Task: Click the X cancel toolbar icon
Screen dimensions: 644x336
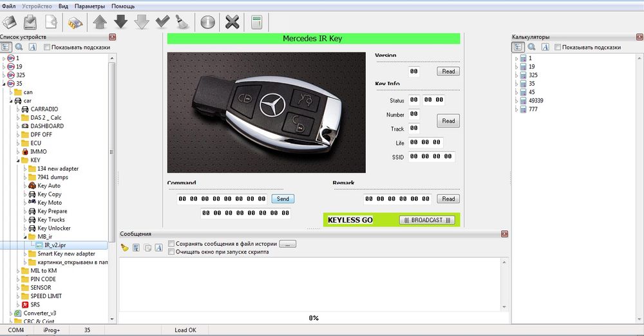Action: (232, 22)
